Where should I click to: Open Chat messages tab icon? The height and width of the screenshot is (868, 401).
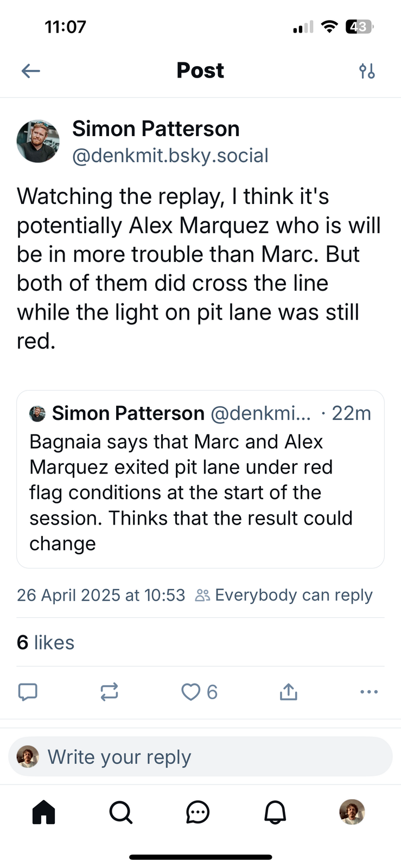[198, 812]
